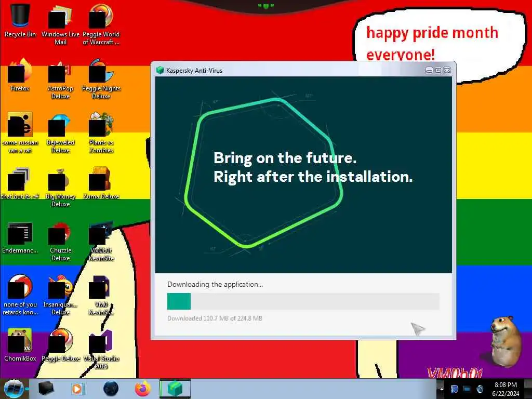Click the Kaspersky cube icon in the title bar
Image resolution: width=532 pixels, height=399 pixels.
click(x=160, y=70)
